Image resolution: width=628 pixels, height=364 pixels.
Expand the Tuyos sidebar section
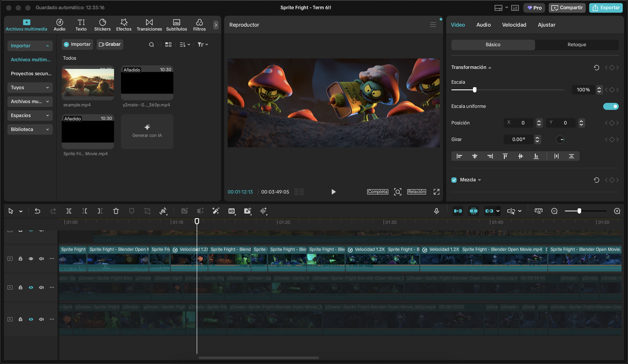pos(30,87)
